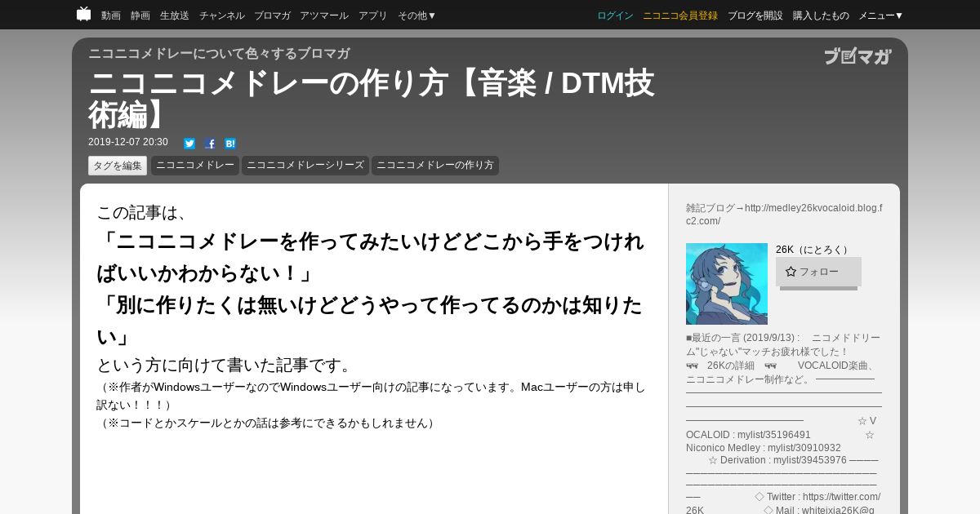Click the ログイン link

click(615, 16)
